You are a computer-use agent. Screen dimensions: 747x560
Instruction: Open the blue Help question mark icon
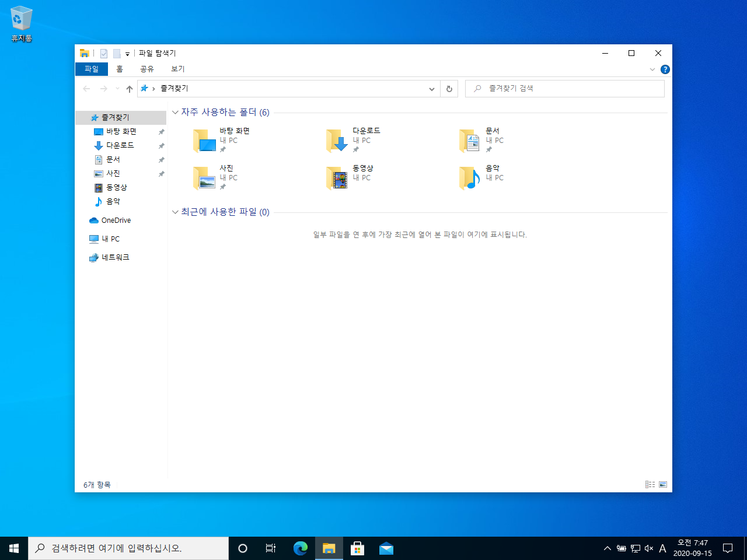[x=665, y=69]
